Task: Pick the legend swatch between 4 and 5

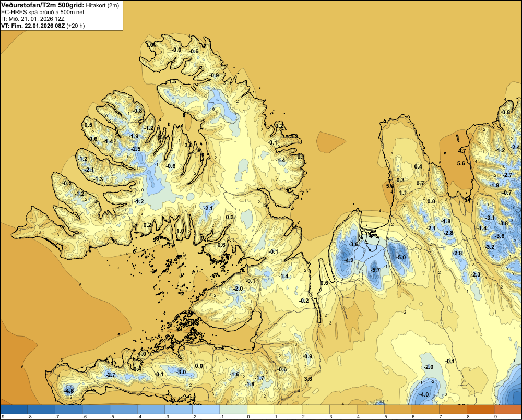Action: (371, 410)
